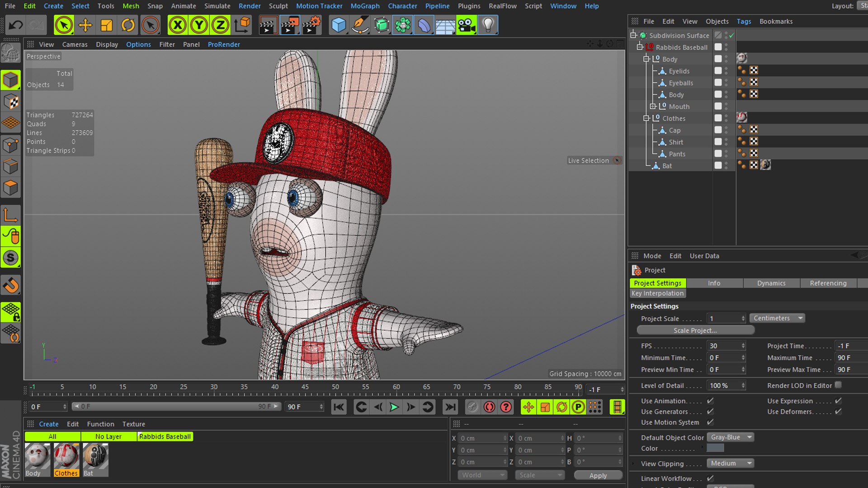Add an Array modeling object
868x488 pixels.
(x=402, y=25)
